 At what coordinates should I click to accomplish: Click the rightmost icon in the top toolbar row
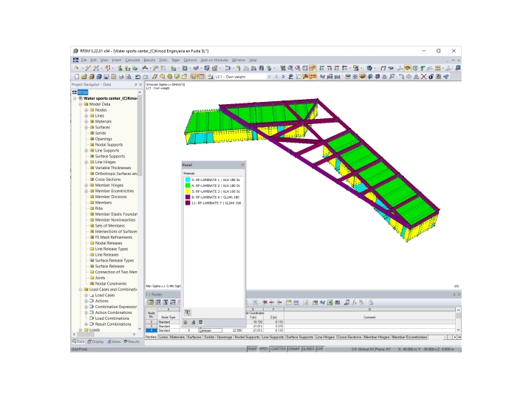[457, 68]
